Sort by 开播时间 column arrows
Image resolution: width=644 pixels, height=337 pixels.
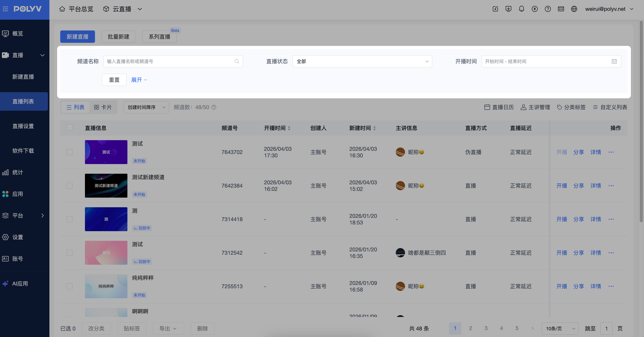[x=289, y=128]
